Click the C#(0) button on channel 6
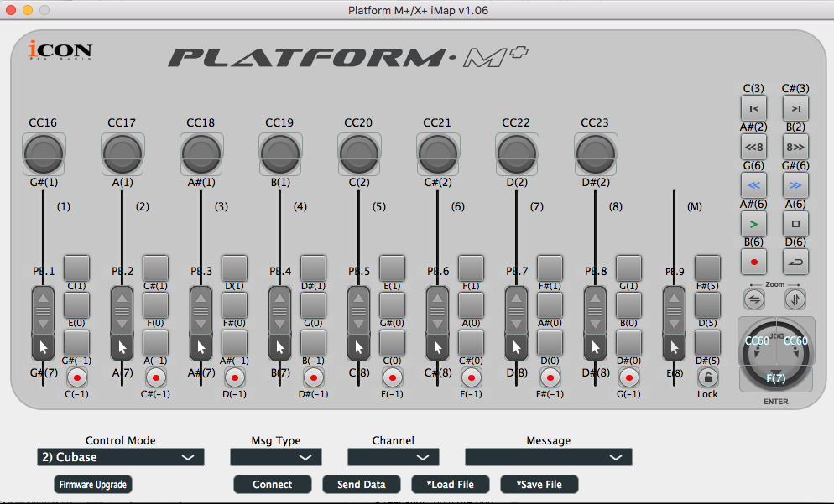Viewport: 834px width, 504px height. [471, 343]
